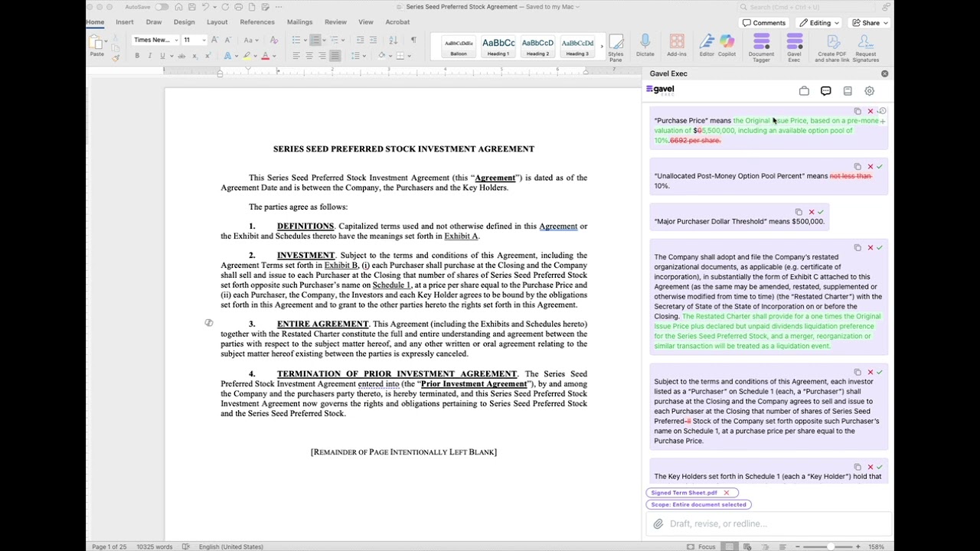Click the Gavel Exec ribbon button
Viewport: 980px width, 551px height.
tap(794, 46)
